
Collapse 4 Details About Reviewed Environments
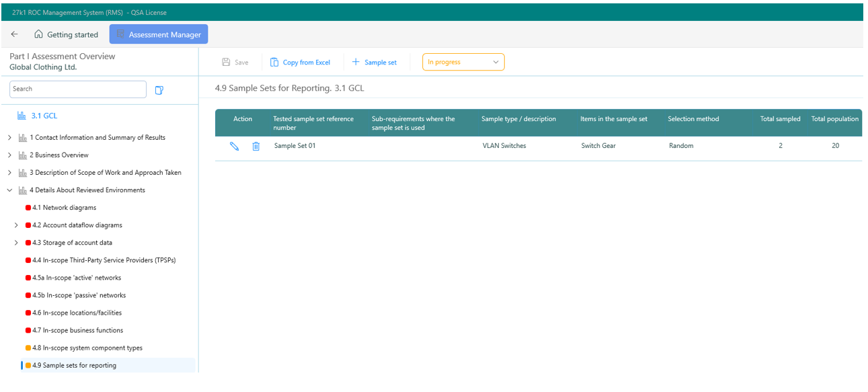coord(9,190)
